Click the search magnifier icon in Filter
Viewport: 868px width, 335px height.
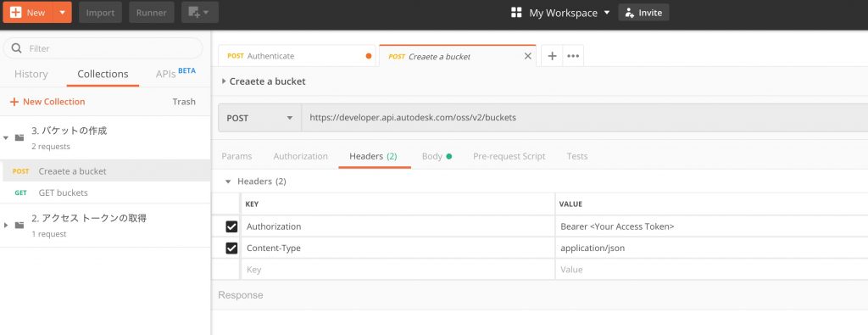[17, 48]
